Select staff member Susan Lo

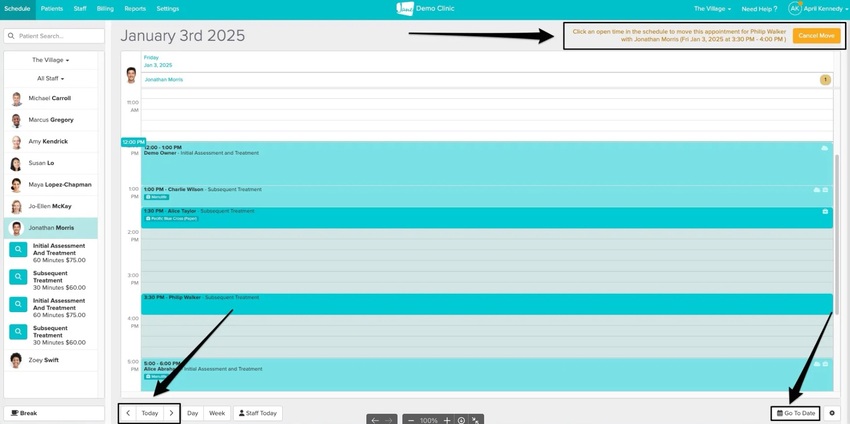[x=50, y=163]
